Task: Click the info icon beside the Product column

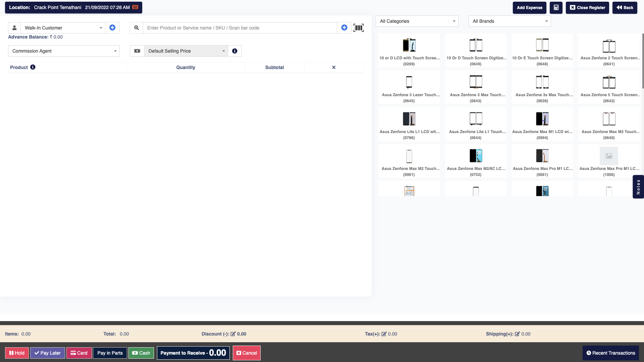Action: [33, 67]
